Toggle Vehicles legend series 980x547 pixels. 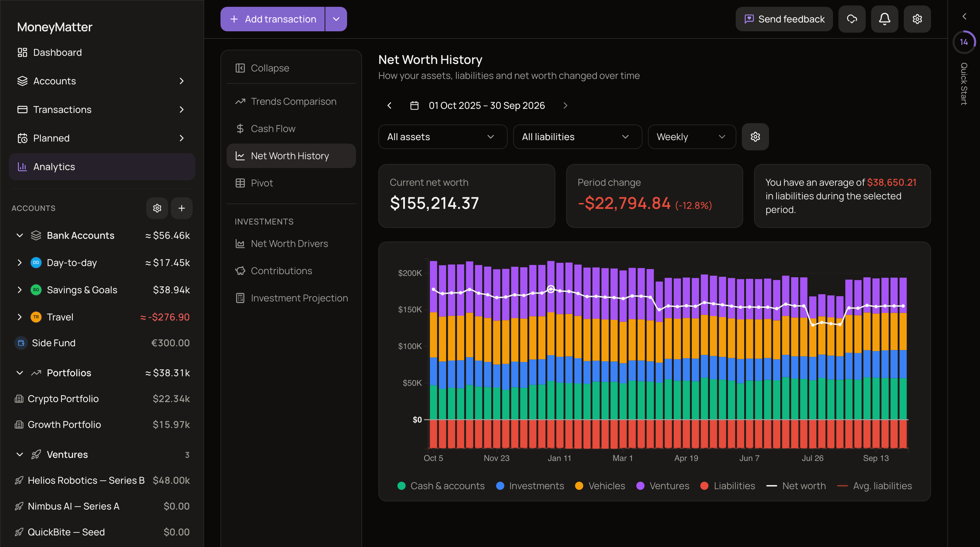point(600,486)
